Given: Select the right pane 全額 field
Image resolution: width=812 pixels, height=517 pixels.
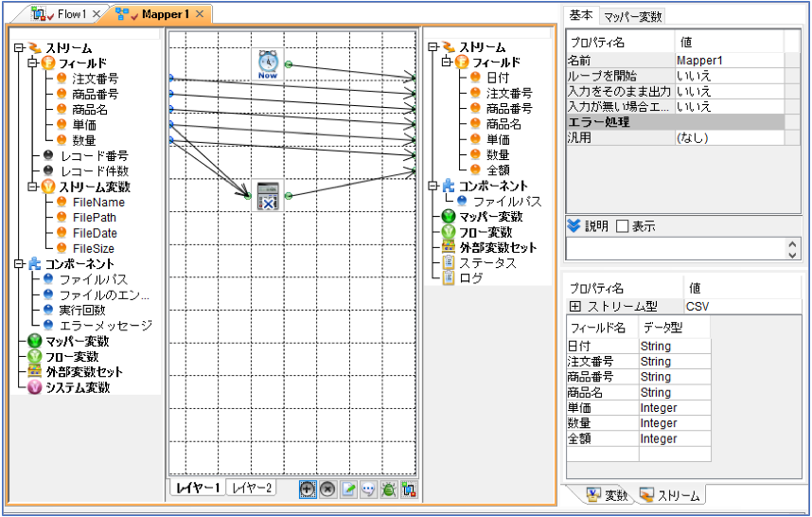Looking at the screenshot, I should (x=498, y=169).
